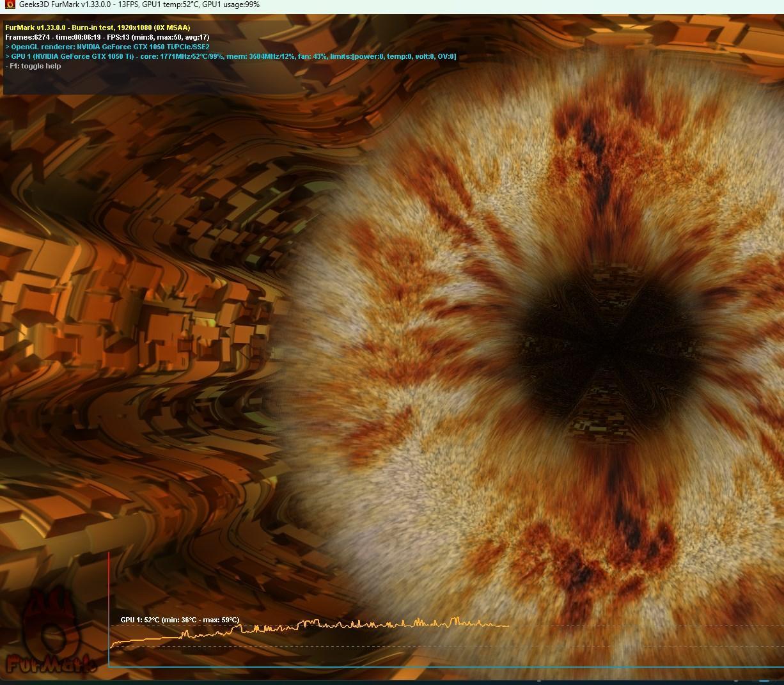Click the 'Frames:6274 - time:00:06:19' stats line
784x685 pixels.
click(x=107, y=37)
